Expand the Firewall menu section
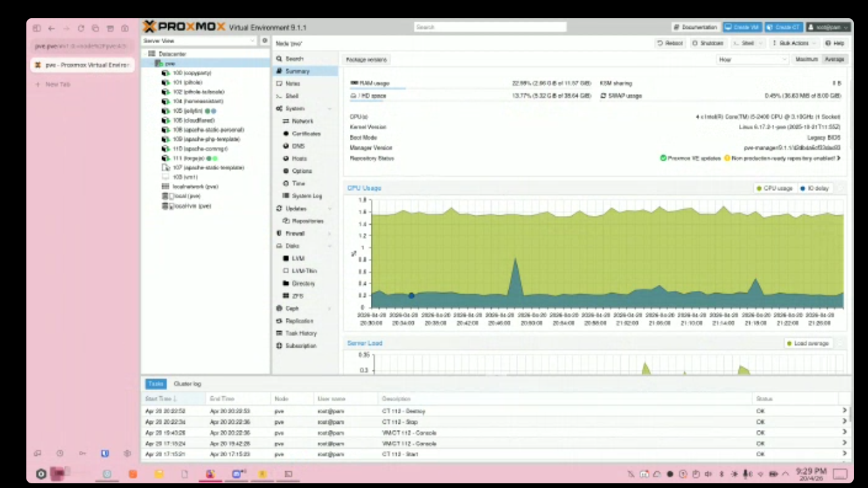Screen dimensions: 868x488 pyautogui.click(x=330, y=234)
